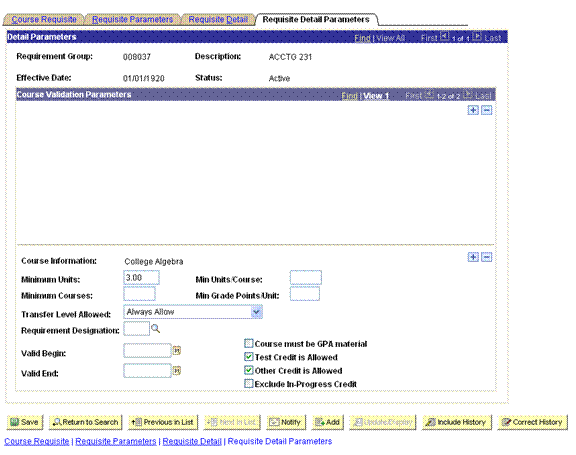576x455 pixels.
Task: Open Valid Begin calendar picker
Action: click(177, 351)
